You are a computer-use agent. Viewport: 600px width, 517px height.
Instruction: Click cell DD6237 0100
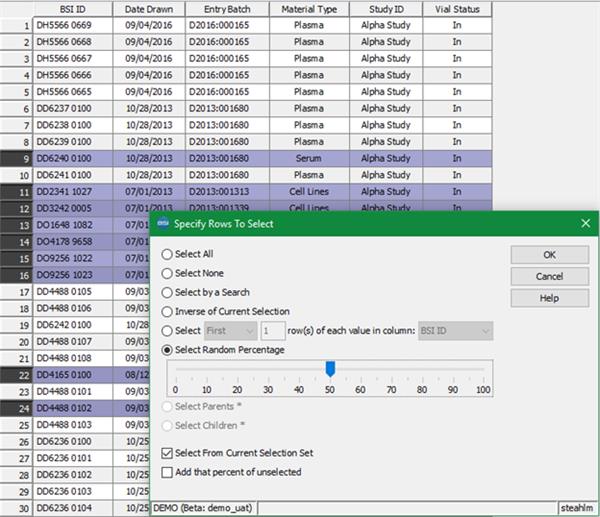tap(73, 109)
